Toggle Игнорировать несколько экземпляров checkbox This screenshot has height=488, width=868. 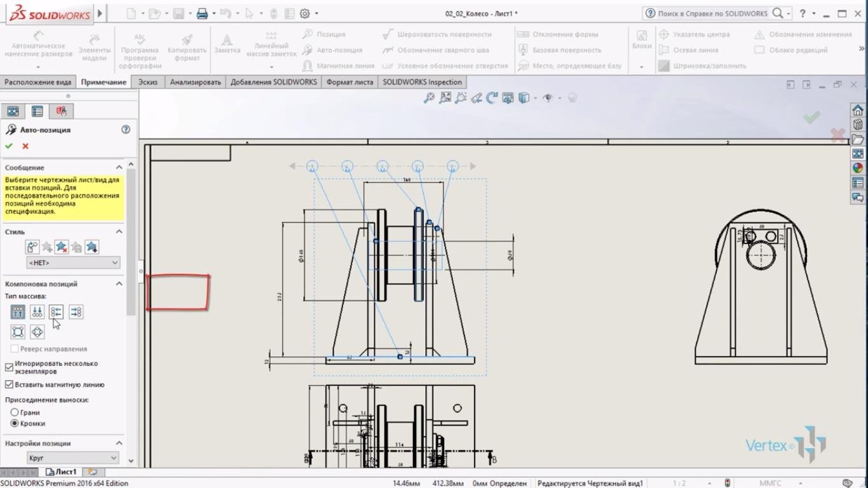10,367
